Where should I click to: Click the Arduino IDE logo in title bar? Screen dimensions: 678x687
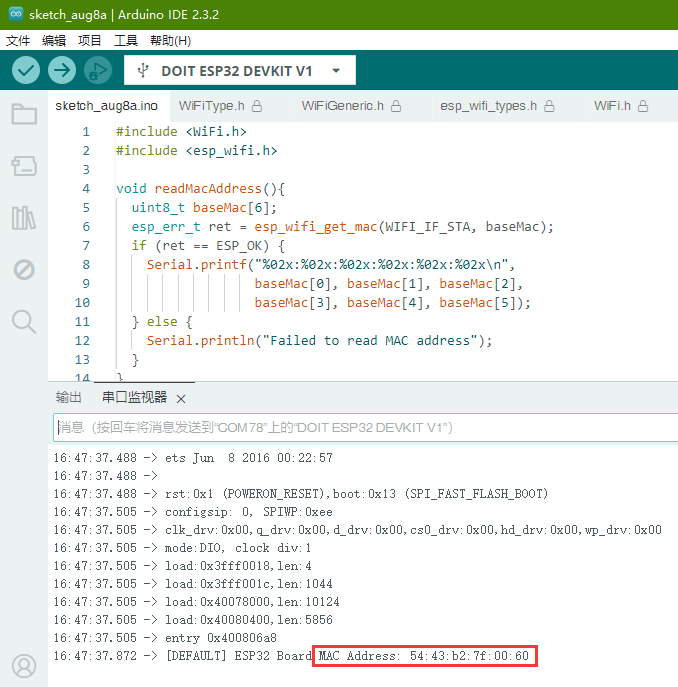point(16,14)
